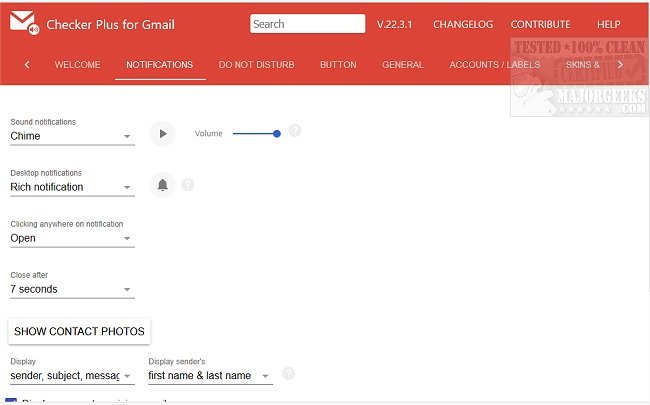
Task: Open the General tab
Action: tap(403, 65)
